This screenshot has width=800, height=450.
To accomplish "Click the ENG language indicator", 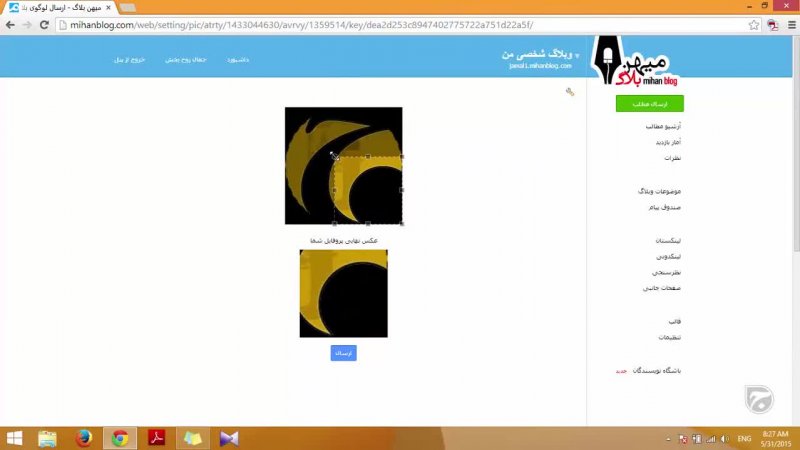I will 744,439.
